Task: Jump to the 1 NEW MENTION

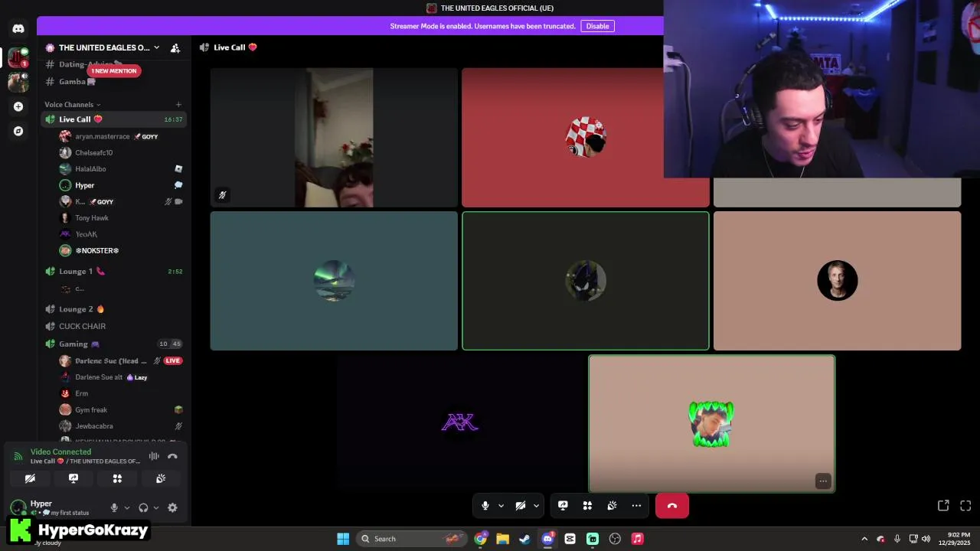Action: click(113, 71)
